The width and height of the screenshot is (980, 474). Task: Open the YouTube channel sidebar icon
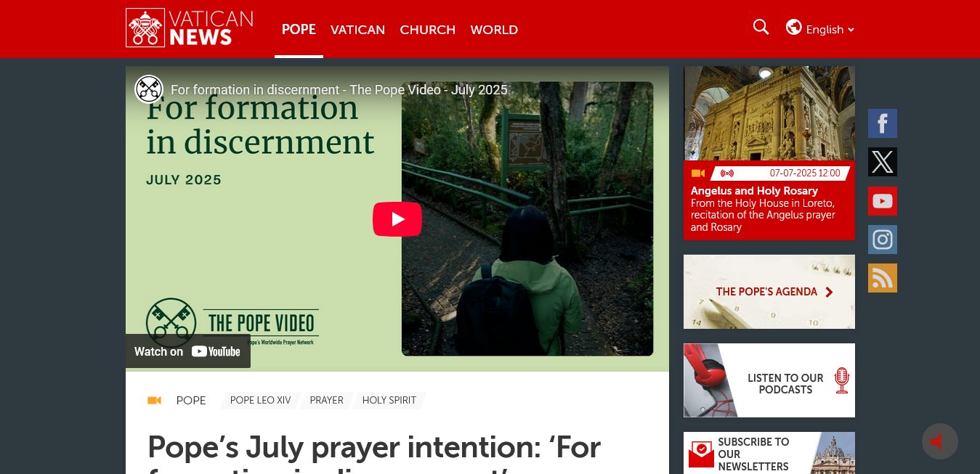coord(883,201)
